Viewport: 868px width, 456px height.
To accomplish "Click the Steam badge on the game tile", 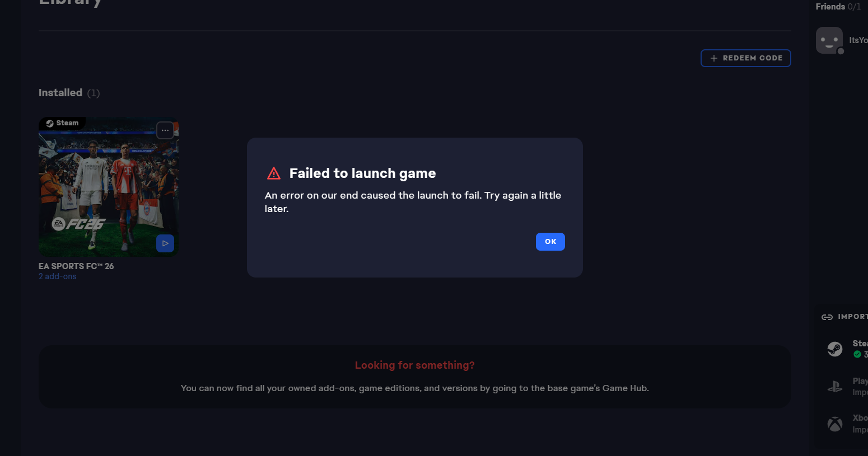I will pos(62,123).
